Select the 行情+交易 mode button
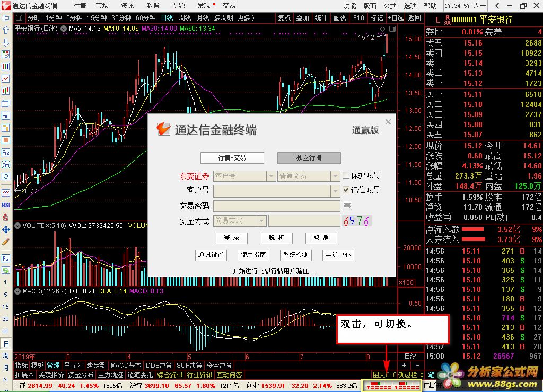The image size is (543, 392). click(232, 158)
